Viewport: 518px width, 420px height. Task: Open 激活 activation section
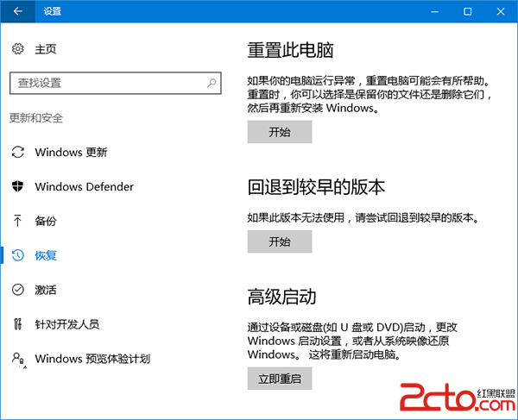click(x=46, y=290)
